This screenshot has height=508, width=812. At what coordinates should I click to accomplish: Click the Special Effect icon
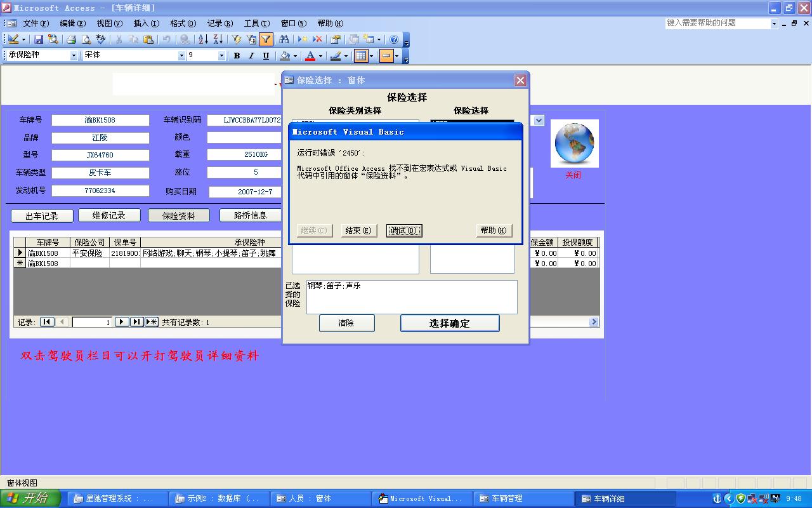(x=386, y=56)
